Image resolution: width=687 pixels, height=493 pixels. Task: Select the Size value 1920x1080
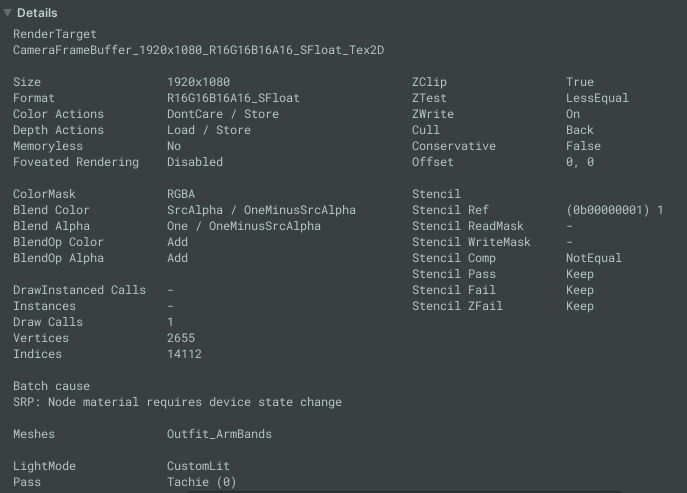(198, 82)
